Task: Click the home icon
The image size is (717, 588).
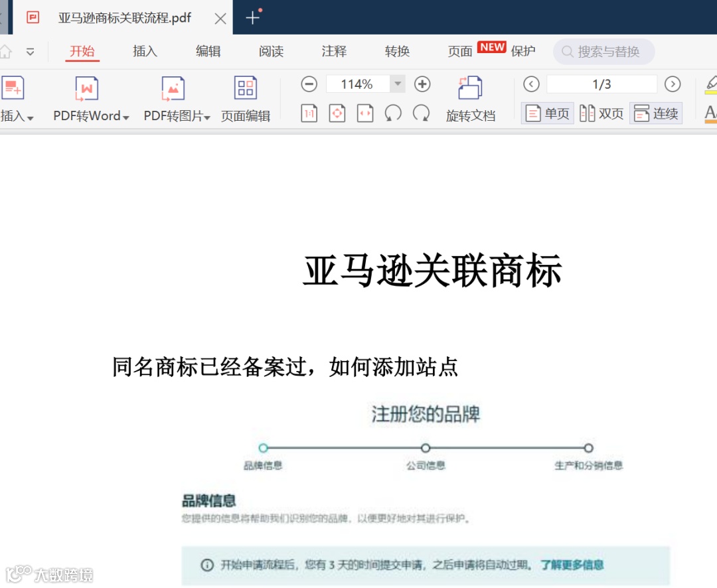Action: [x=5, y=51]
